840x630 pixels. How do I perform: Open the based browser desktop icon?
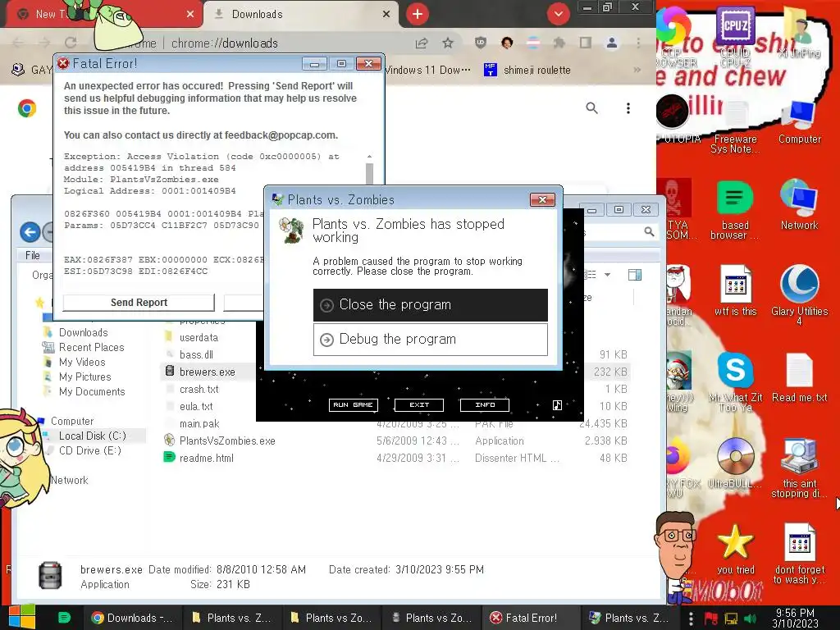click(x=735, y=210)
